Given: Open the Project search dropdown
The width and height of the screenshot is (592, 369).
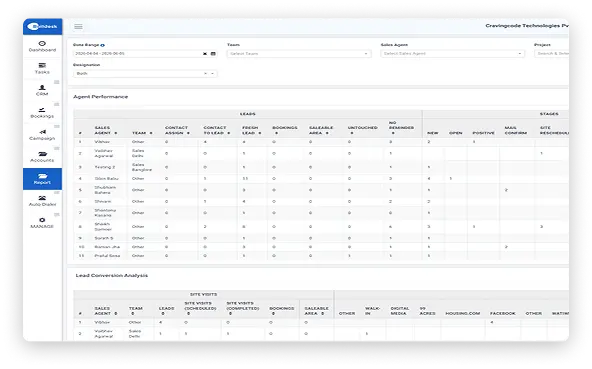Looking at the screenshot, I should [552, 54].
